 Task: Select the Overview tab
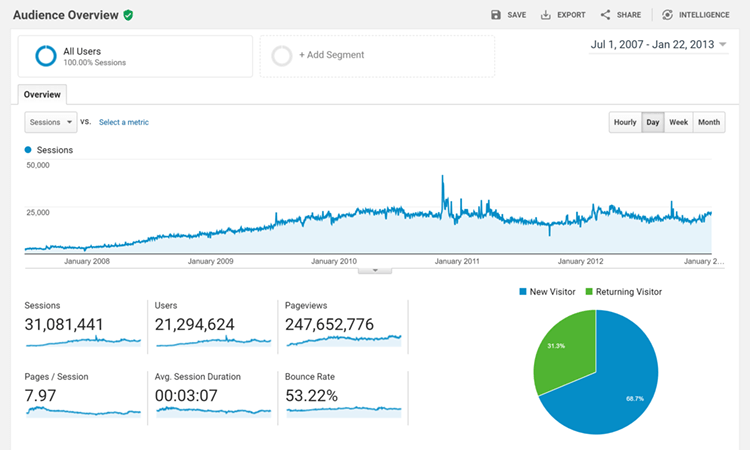tap(42, 95)
